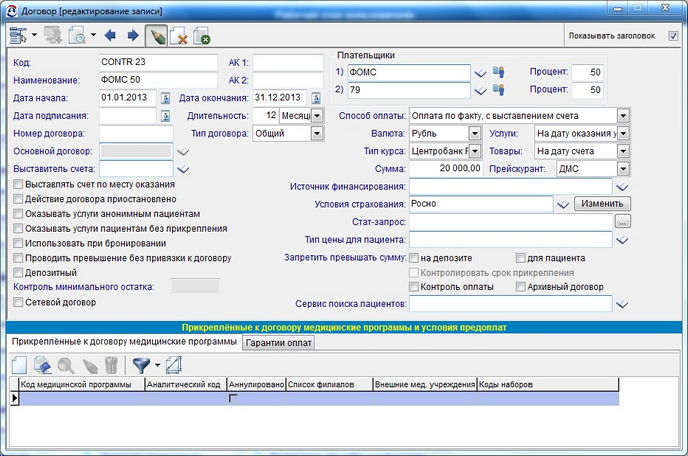Viewport: 688px width, 456px height.
Task: Check Оказывать услуги пациентам без прикрепления
Action: [18, 229]
